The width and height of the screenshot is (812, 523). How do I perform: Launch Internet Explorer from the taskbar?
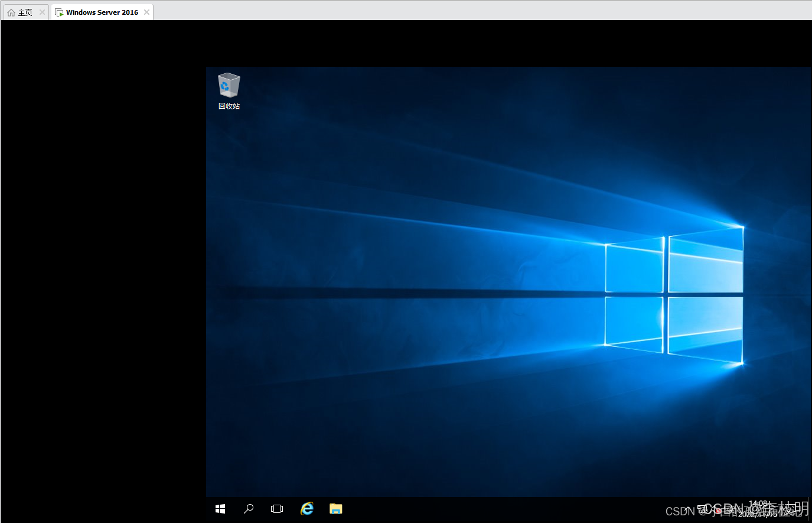coord(307,509)
